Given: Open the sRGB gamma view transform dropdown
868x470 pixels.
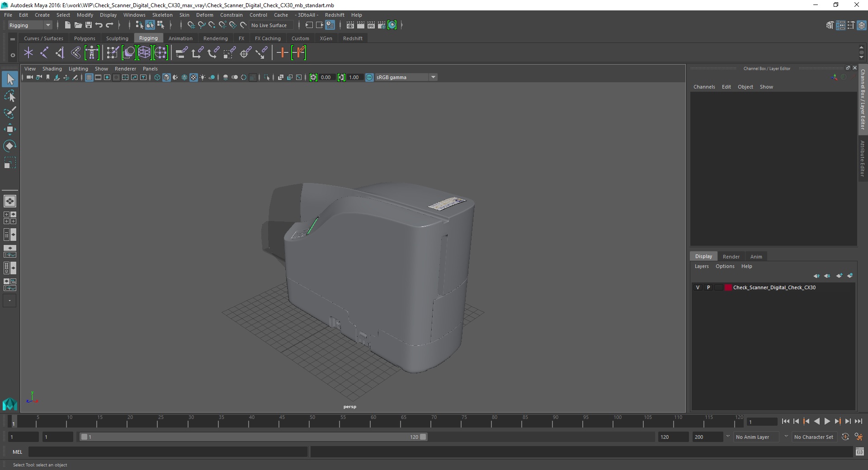Looking at the screenshot, I should [433, 77].
